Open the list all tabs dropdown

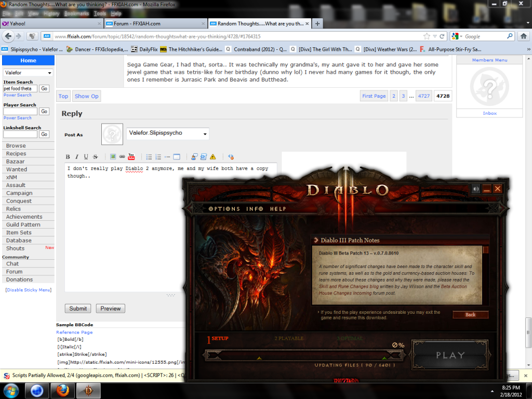[x=528, y=23]
